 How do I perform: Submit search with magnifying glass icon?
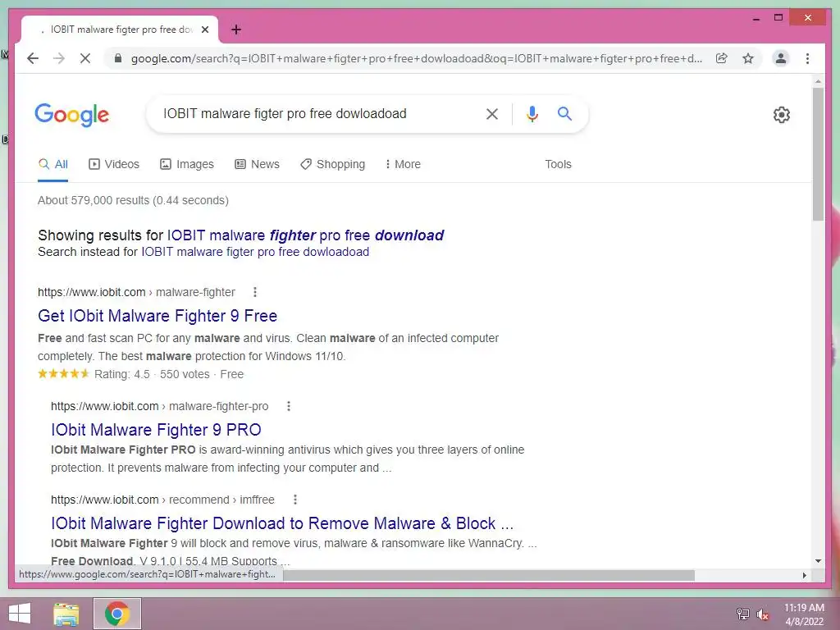click(x=564, y=113)
